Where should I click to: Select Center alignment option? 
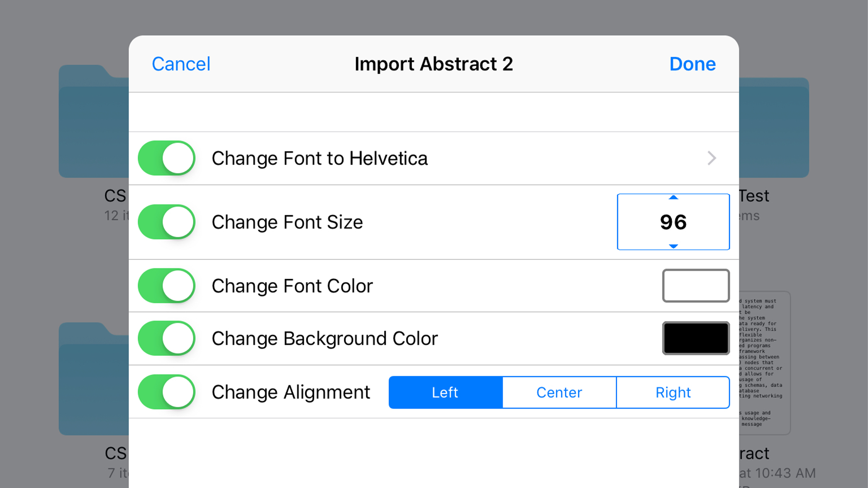tap(559, 391)
